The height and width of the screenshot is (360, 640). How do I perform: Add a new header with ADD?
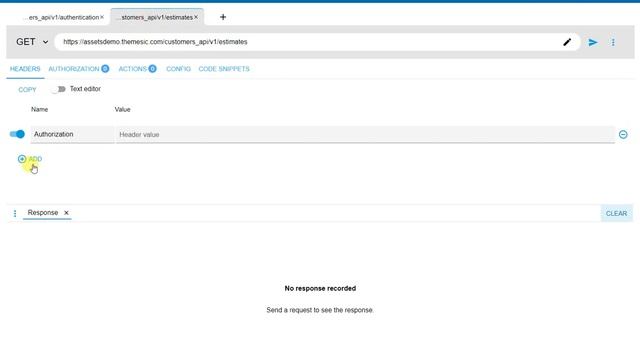click(30, 159)
